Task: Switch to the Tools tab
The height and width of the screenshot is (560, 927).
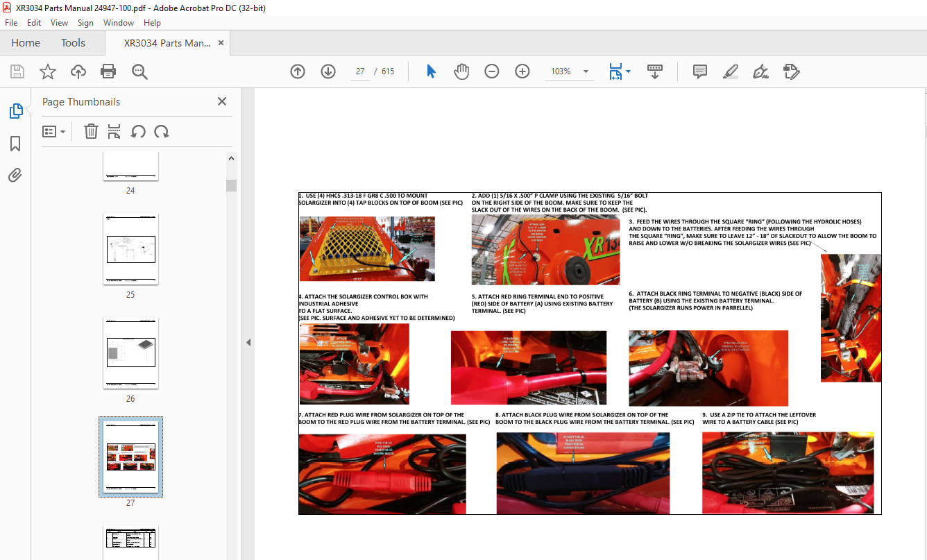Action: click(x=73, y=43)
